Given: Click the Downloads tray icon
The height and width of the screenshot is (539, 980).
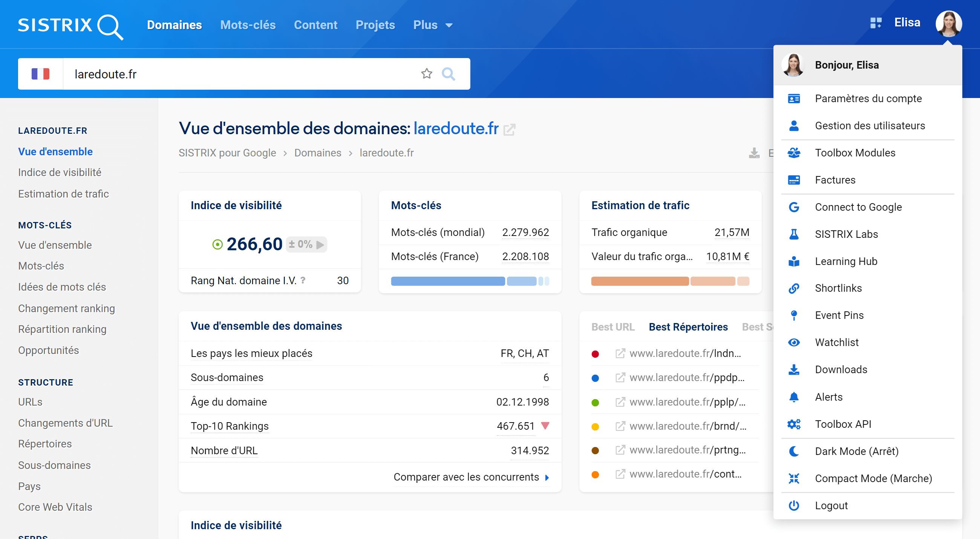Looking at the screenshot, I should coord(793,370).
